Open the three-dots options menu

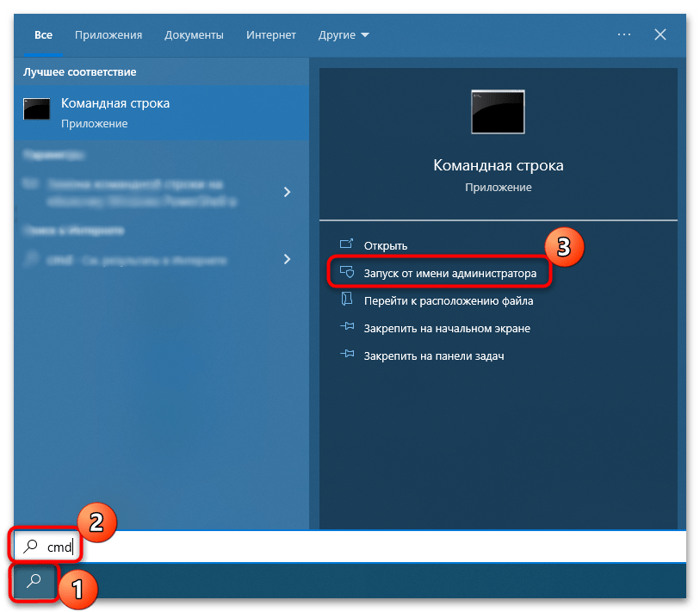click(623, 34)
